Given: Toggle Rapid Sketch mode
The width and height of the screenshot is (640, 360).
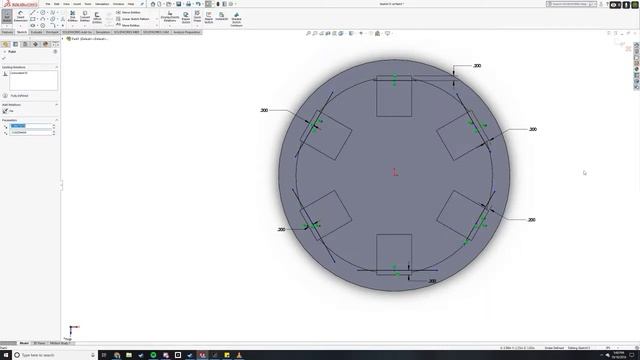Looking at the screenshot, I should tap(209, 17).
